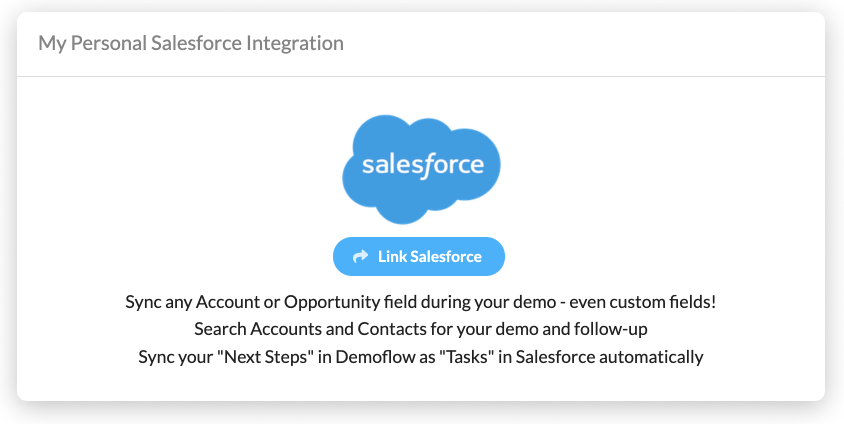Click the share arrow icon in the Link button

[x=361, y=257]
